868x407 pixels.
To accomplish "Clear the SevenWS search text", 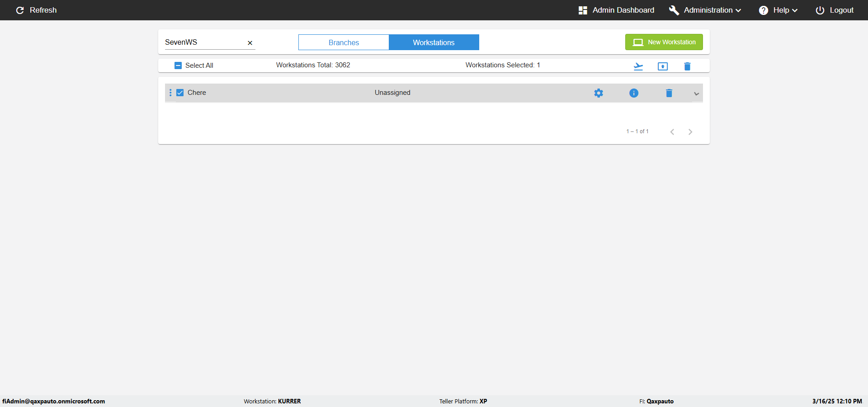I will 250,43.
